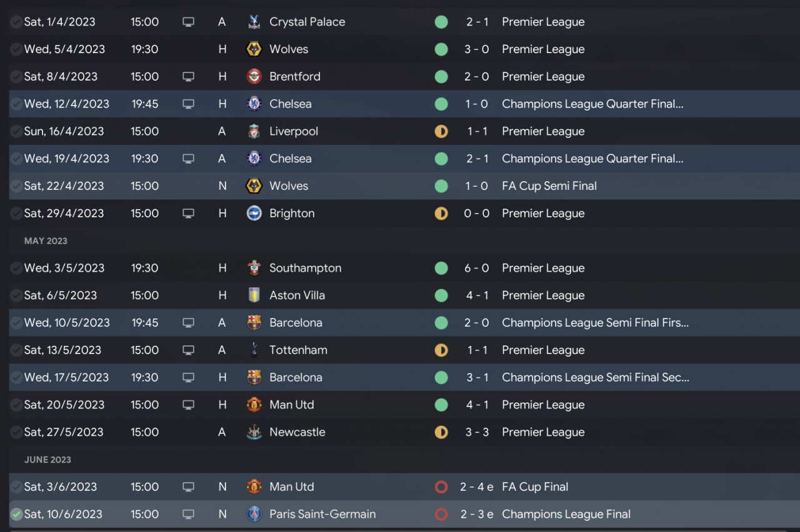Screen dimensions: 800x532
Task: Click the Liverpool club badge icon
Action: tap(254, 131)
